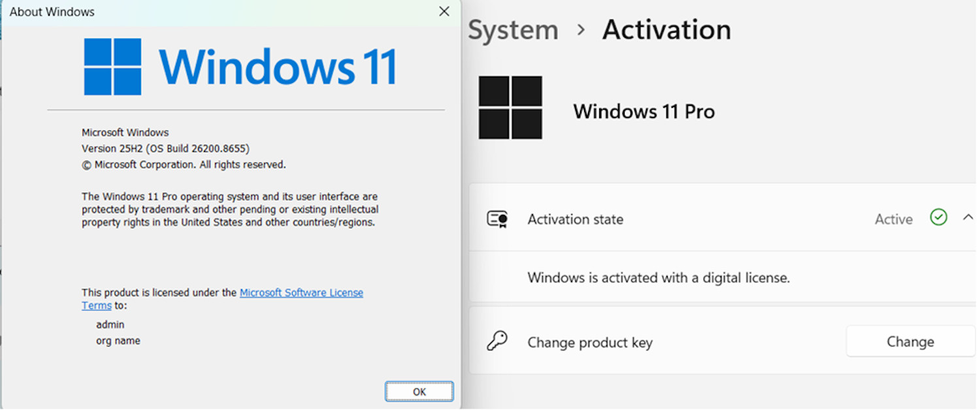The image size is (980, 410).
Task: Click the black Windows 11 Pro logo
Action: tap(510, 108)
